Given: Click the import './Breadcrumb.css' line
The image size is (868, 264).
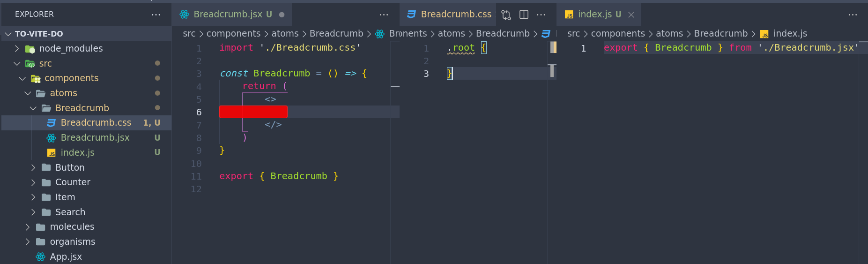Looking at the screenshot, I should click(x=290, y=48).
